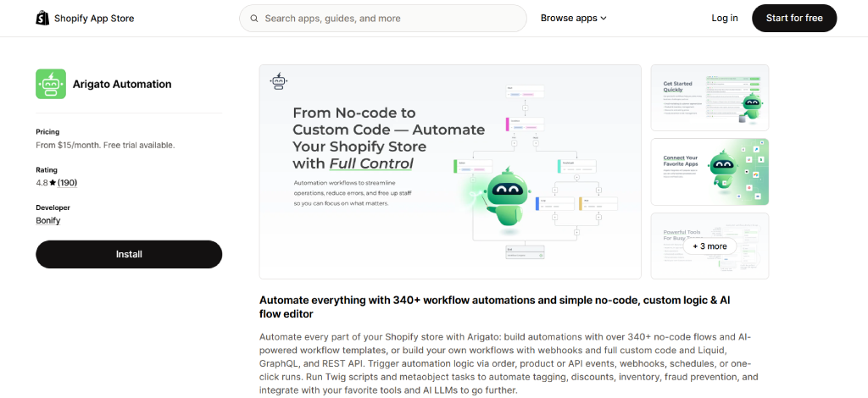Click the + 3 more button
868x398 pixels.
[x=709, y=246]
